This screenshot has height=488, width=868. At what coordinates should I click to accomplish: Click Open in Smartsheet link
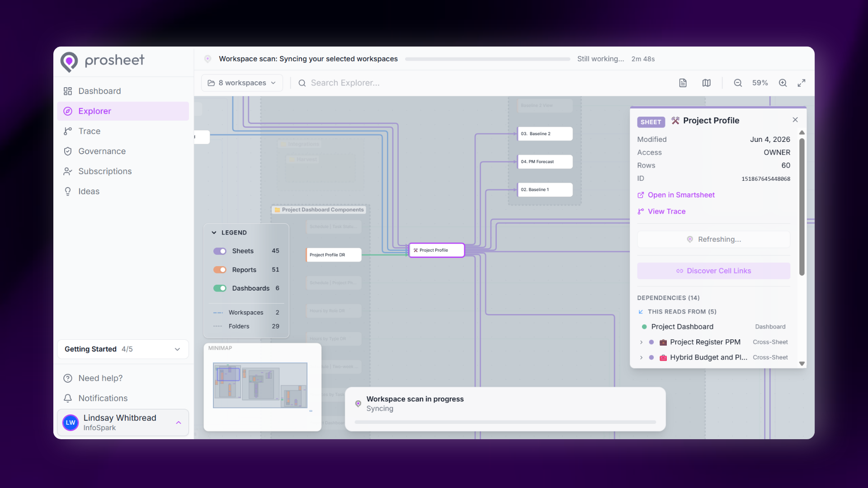pos(676,195)
